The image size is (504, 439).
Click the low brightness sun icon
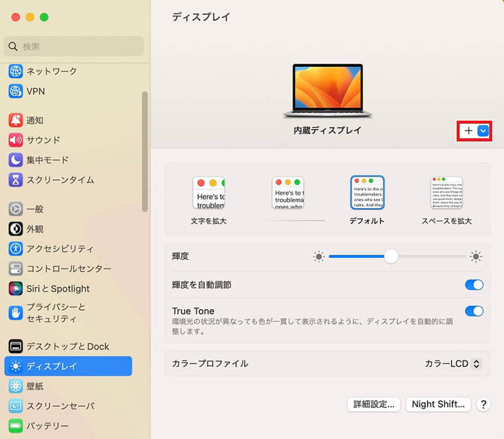[319, 257]
